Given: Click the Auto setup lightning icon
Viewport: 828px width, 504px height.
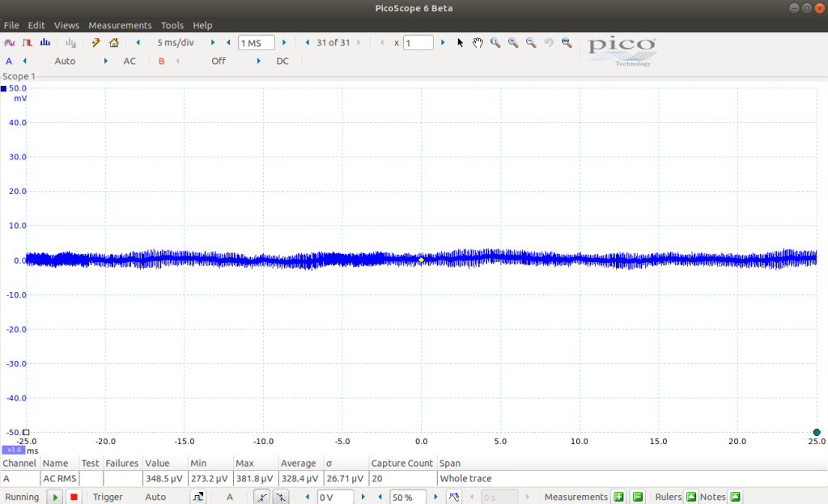Looking at the screenshot, I should pos(96,43).
